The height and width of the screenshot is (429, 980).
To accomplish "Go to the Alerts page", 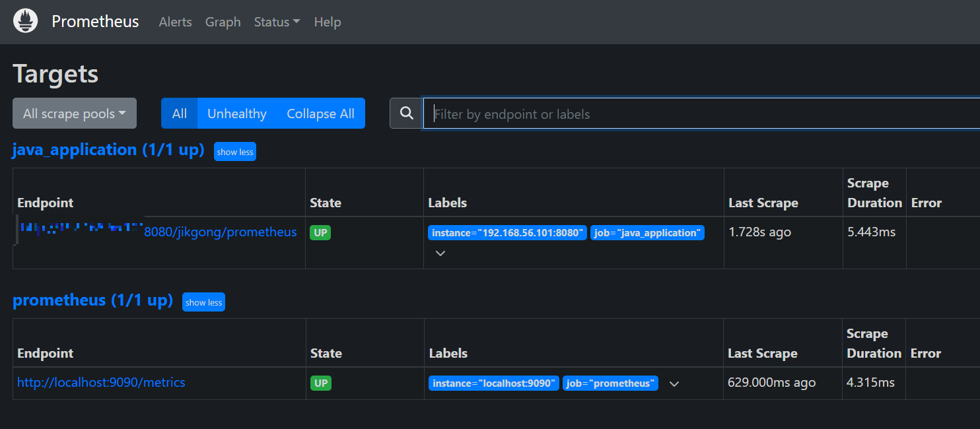I will coord(175,22).
